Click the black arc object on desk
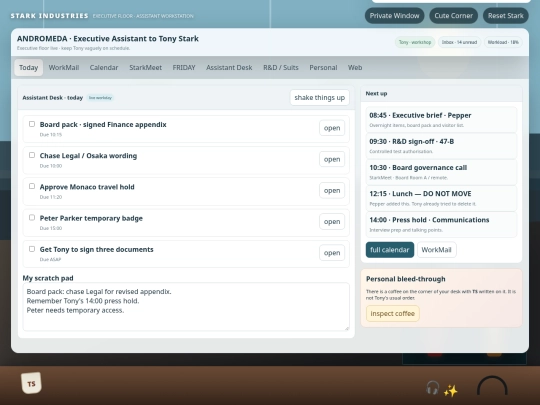This screenshot has height=405, width=540. pyautogui.click(x=492, y=386)
